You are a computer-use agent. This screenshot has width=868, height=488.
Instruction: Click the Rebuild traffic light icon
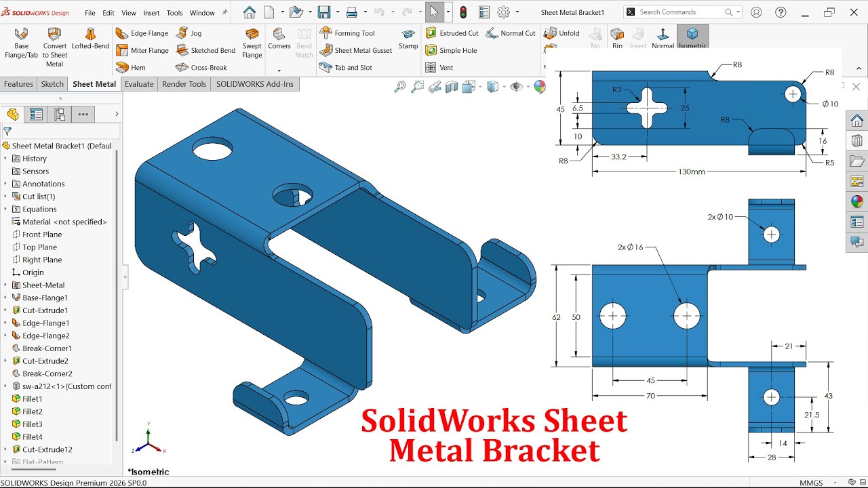(463, 12)
